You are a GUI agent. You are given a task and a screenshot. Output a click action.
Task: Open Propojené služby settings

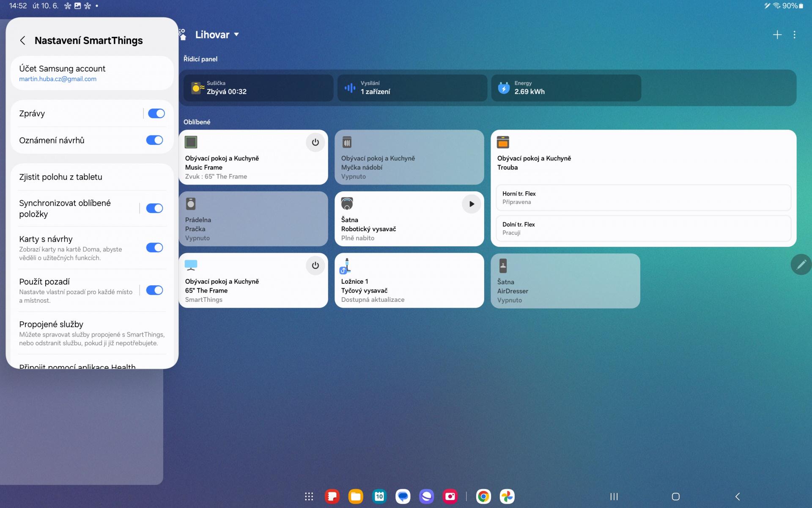click(92, 333)
